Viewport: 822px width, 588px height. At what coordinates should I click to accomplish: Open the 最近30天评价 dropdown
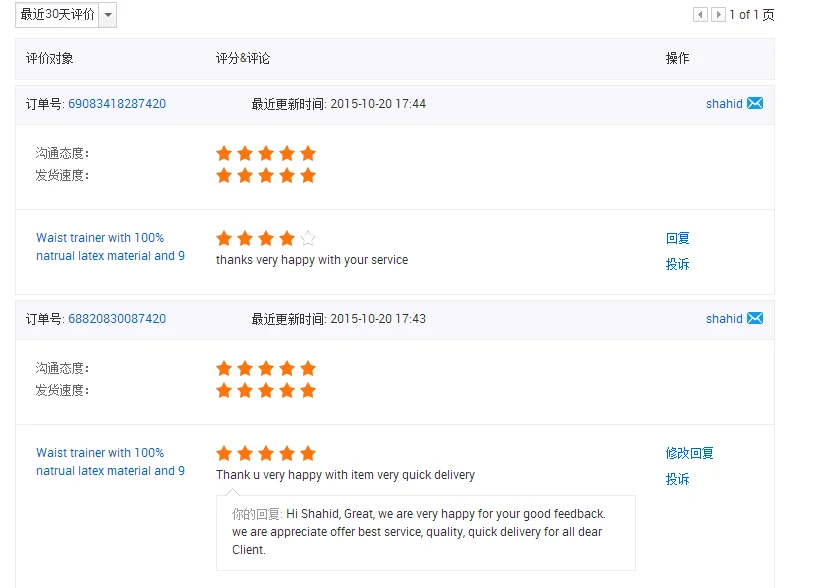coord(107,15)
